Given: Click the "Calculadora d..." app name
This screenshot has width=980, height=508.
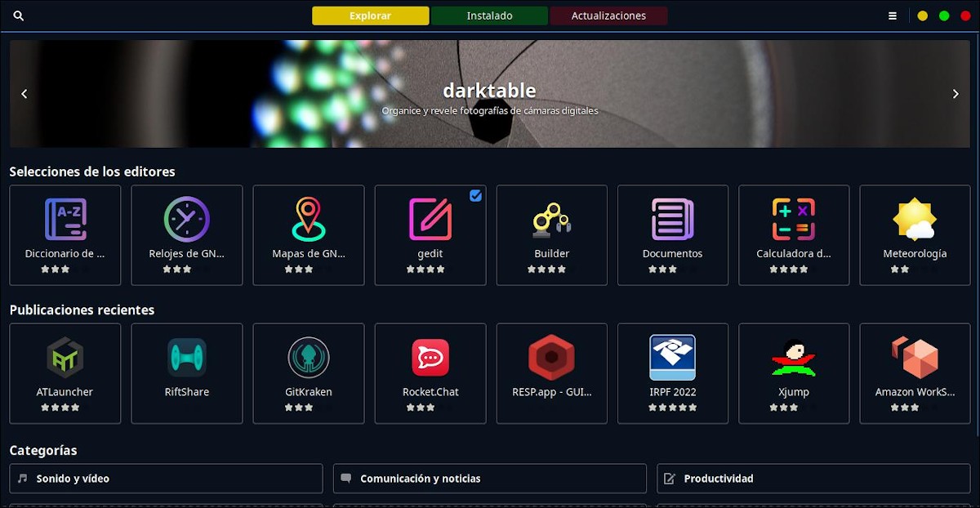Looking at the screenshot, I should [794, 254].
